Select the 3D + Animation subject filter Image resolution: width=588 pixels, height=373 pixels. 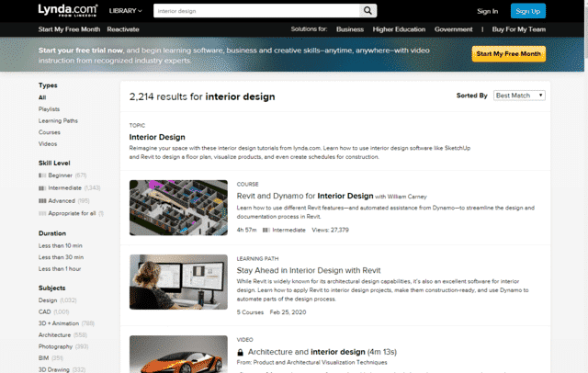coord(59,323)
